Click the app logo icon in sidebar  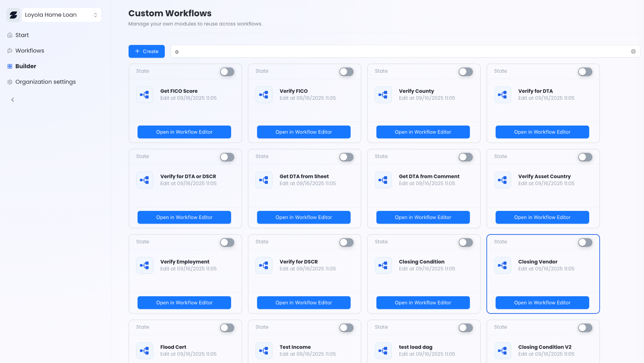click(x=14, y=15)
